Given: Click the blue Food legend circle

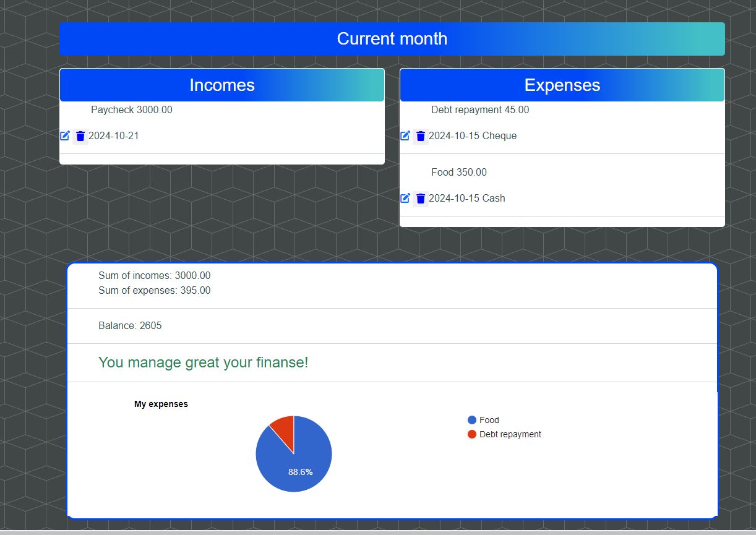Looking at the screenshot, I should [472, 420].
